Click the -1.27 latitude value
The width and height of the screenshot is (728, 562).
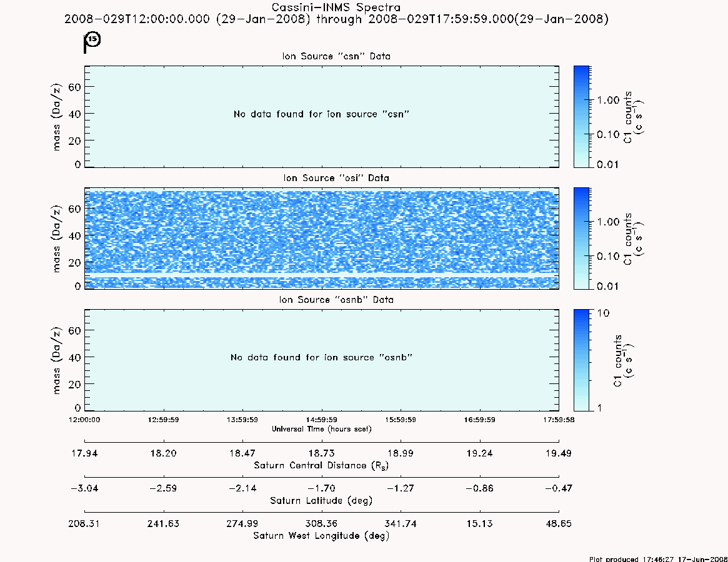click(x=401, y=488)
